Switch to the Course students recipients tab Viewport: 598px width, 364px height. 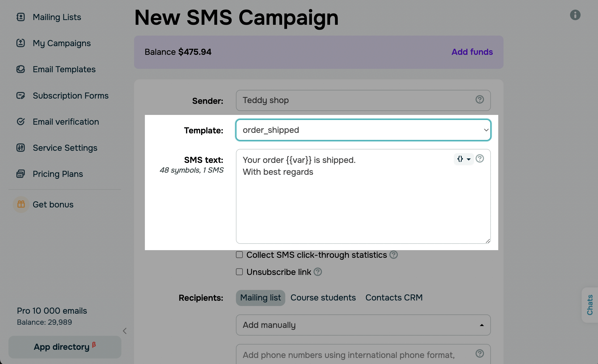coord(323,298)
